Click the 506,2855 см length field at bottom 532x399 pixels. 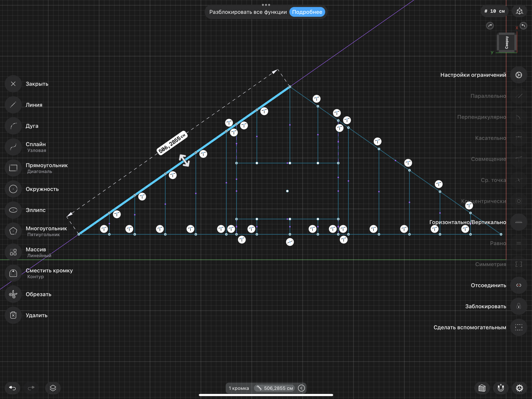pyautogui.click(x=275, y=388)
